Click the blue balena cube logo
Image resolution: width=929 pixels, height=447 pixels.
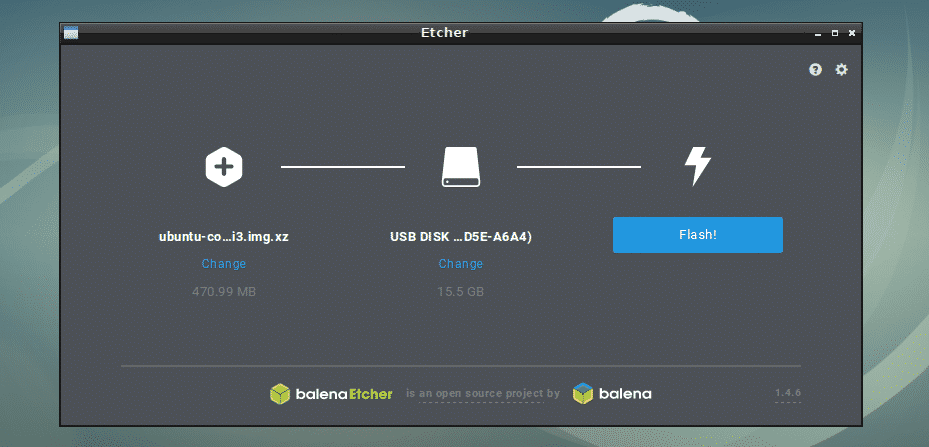pyautogui.click(x=583, y=394)
